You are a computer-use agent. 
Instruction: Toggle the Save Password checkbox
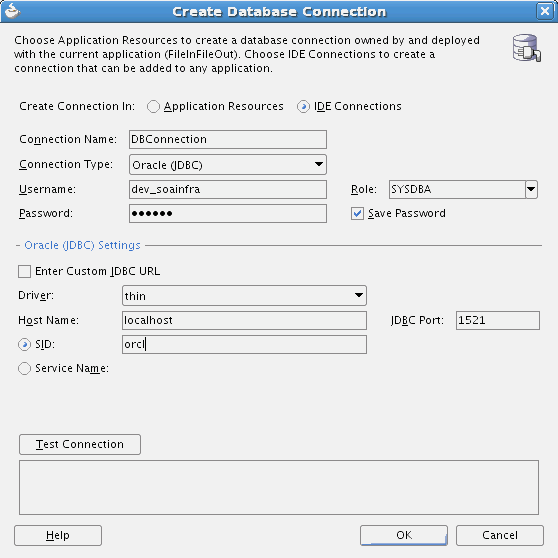pyautogui.click(x=357, y=214)
